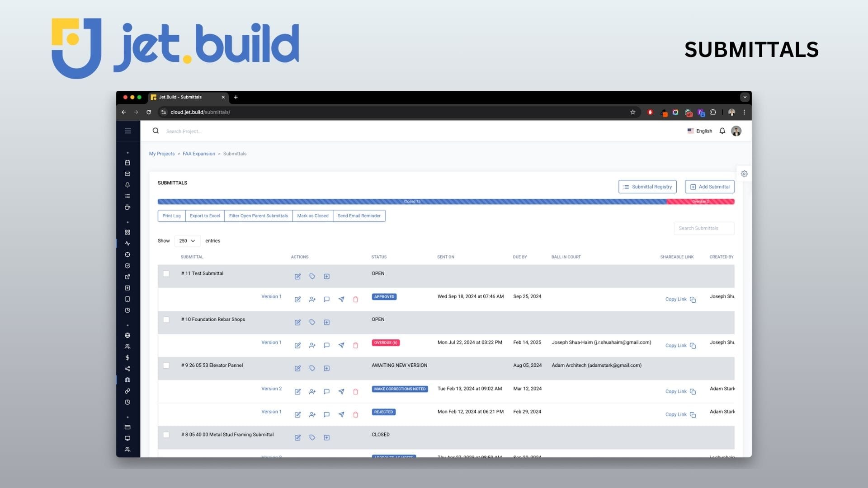Viewport: 868px width, 488px height.
Task: Open comment icon on Elevator Pannel Version 2
Action: (326, 392)
